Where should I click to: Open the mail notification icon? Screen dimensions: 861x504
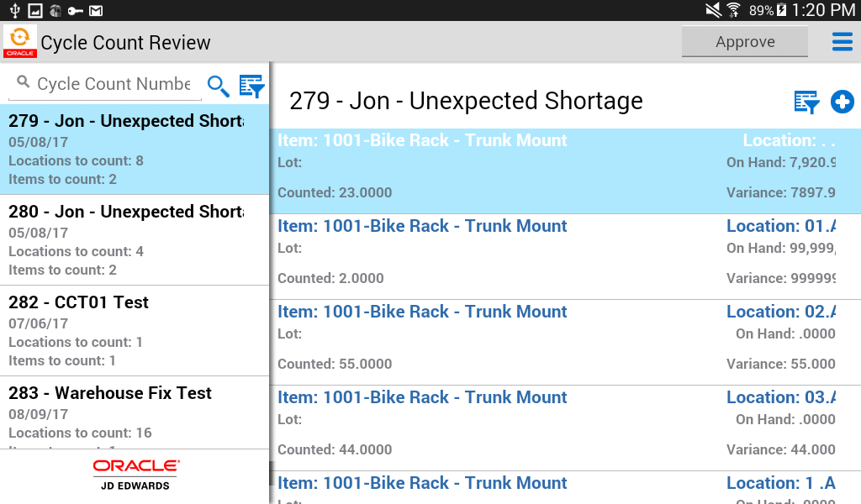[96, 10]
